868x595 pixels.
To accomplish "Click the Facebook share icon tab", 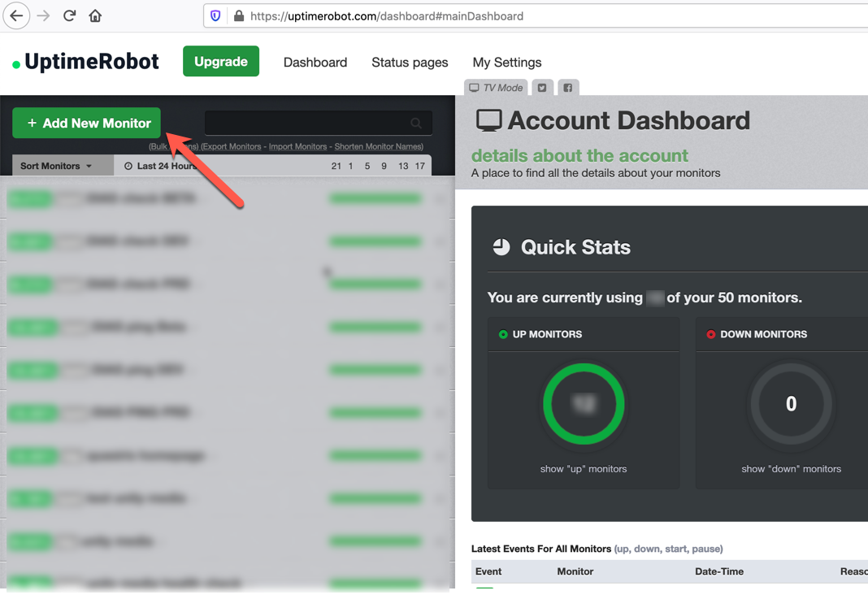I will [x=568, y=88].
